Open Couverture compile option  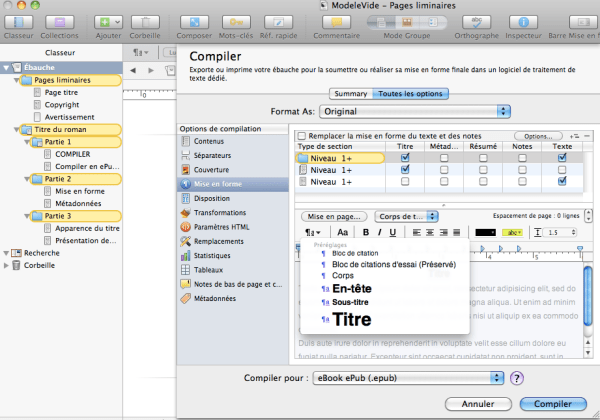[x=233, y=169]
